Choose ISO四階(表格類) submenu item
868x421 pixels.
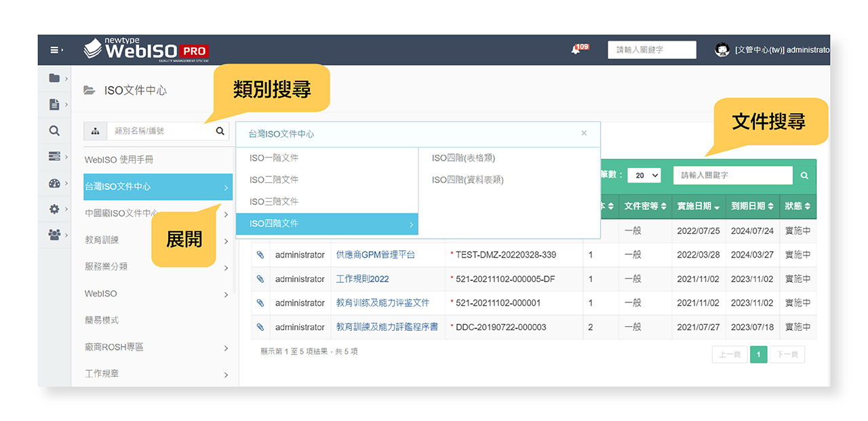click(x=463, y=158)
